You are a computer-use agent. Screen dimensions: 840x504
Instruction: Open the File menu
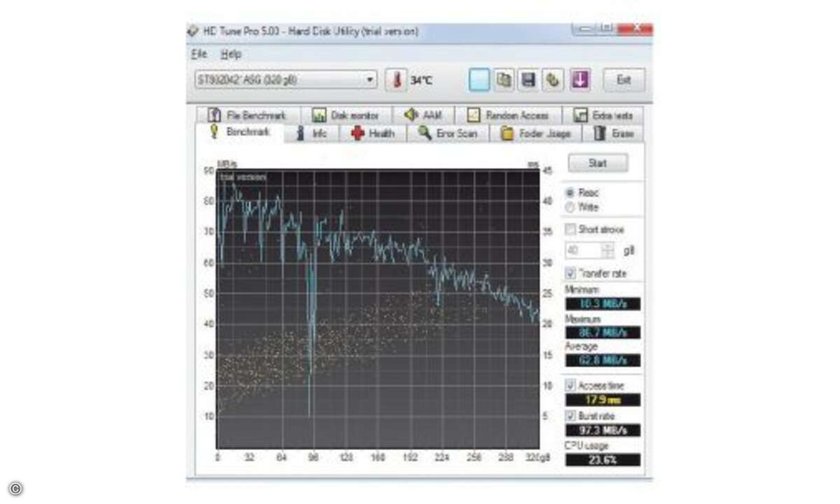[199, 54]
